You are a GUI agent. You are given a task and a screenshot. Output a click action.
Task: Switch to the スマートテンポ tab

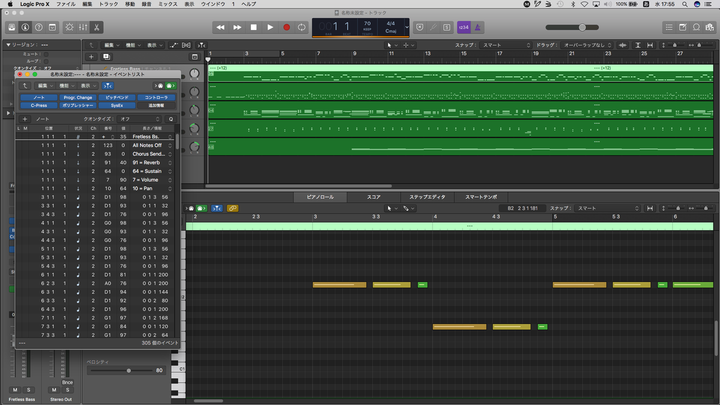click(x=481, y=197)
